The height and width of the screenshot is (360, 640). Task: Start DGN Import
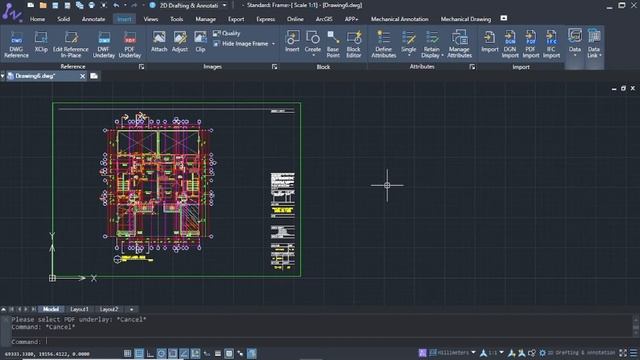click(x=510, y=44)
